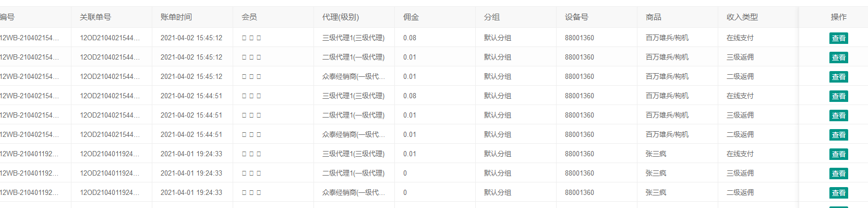
Task: Open 查看 in the 15:44:51 在线支付 row
Action: [838, 96]
